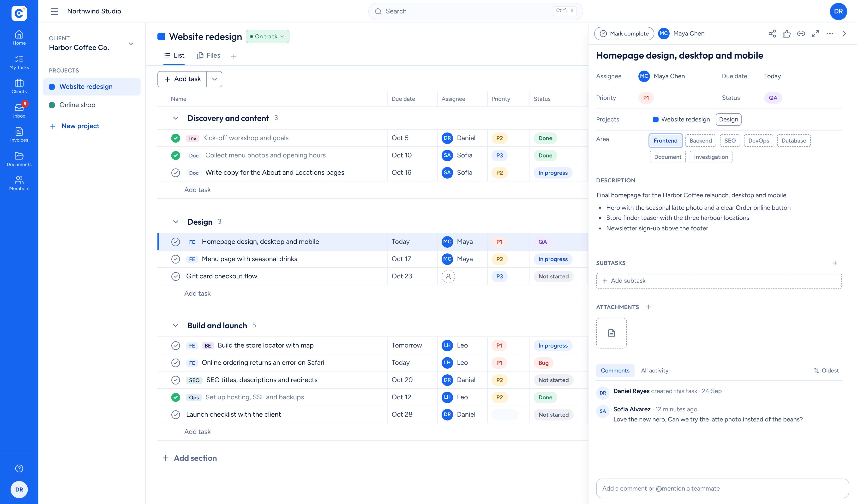The height and width of the screenshot is (504, 864).
Task: Click the Mark complete button
Action: (x=624, y=34)
